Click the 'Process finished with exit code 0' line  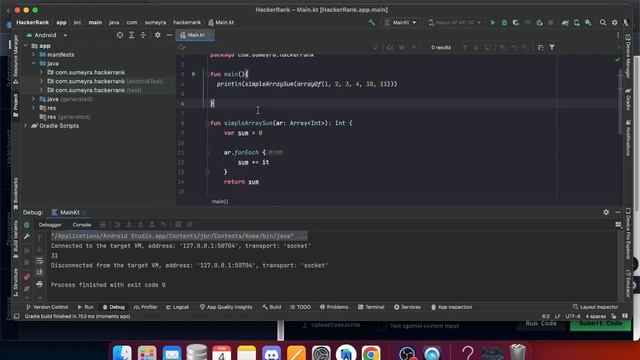coord(108,285)
